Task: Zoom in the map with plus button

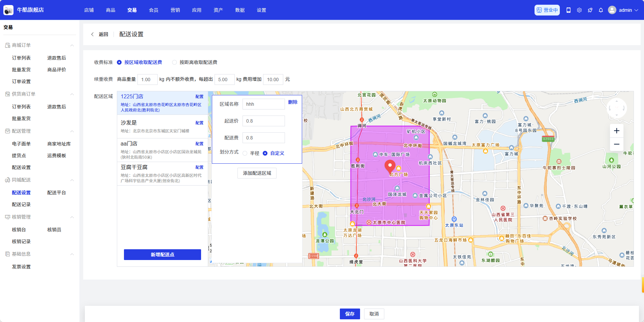Action: point(617,131)
